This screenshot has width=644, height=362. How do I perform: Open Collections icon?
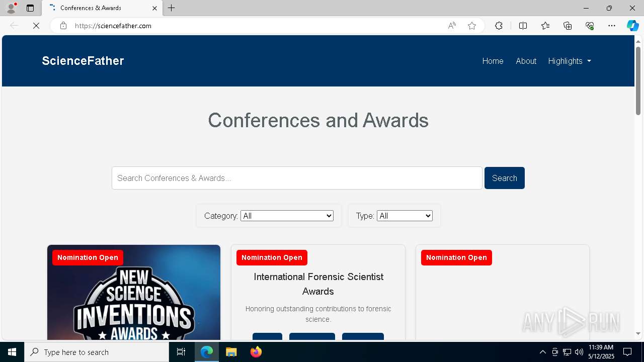tap(568, 26)
